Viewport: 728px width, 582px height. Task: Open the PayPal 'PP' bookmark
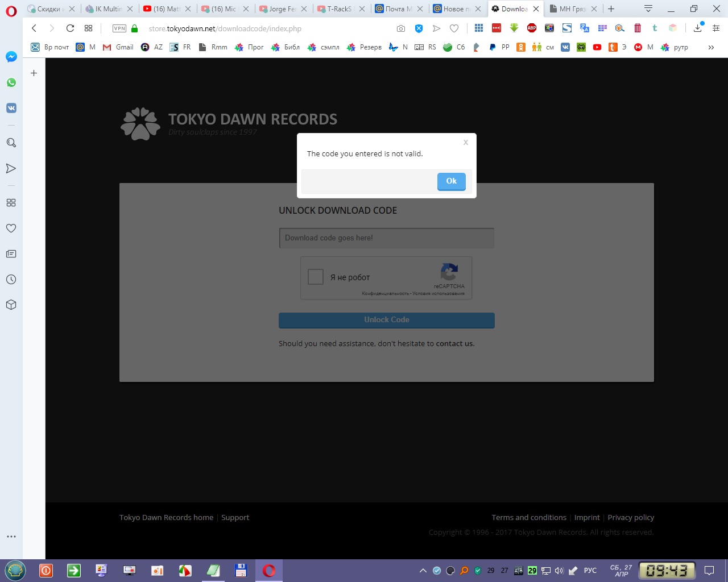tap(499, 47)
